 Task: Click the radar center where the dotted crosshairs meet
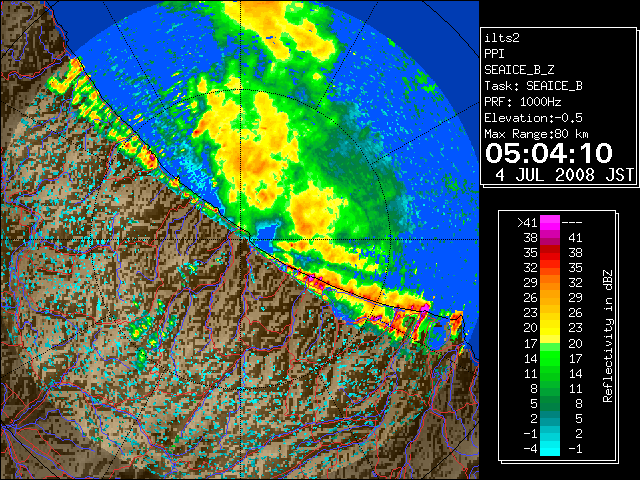pos(241,239)
